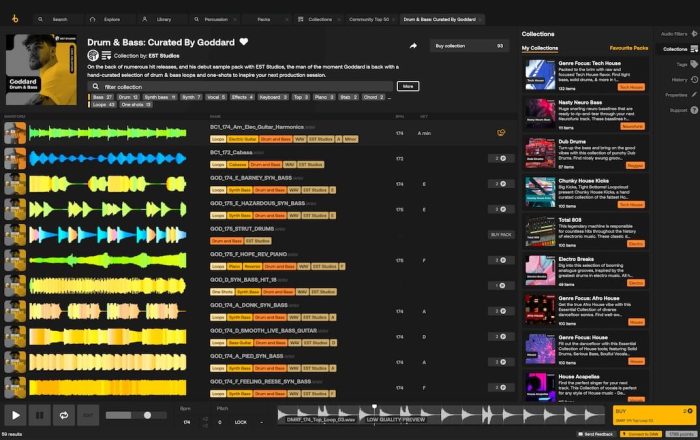Screen dimensions: 700x440
Task: Click Buy collection button
Action: pyautogui.click(x=470, y=46)
